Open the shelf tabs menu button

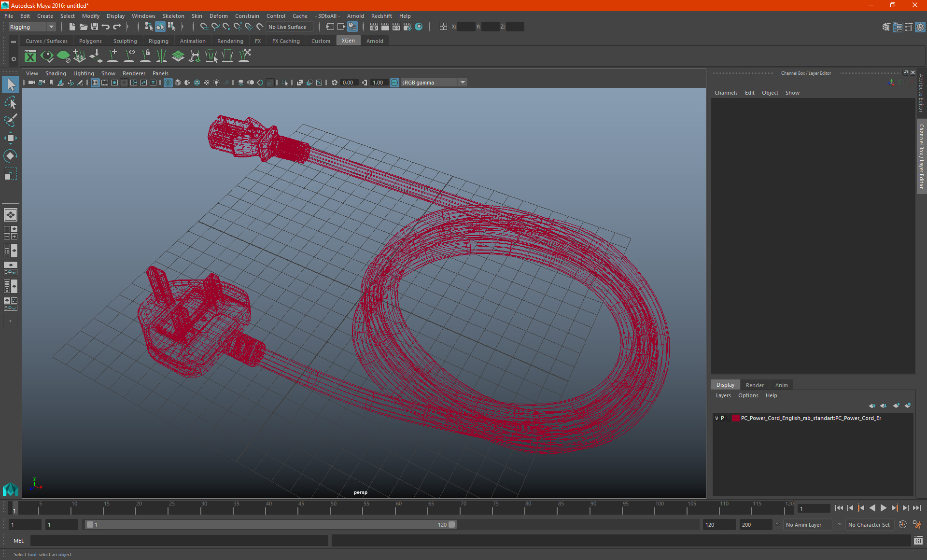pyautogui.click(x=14, y=42)
